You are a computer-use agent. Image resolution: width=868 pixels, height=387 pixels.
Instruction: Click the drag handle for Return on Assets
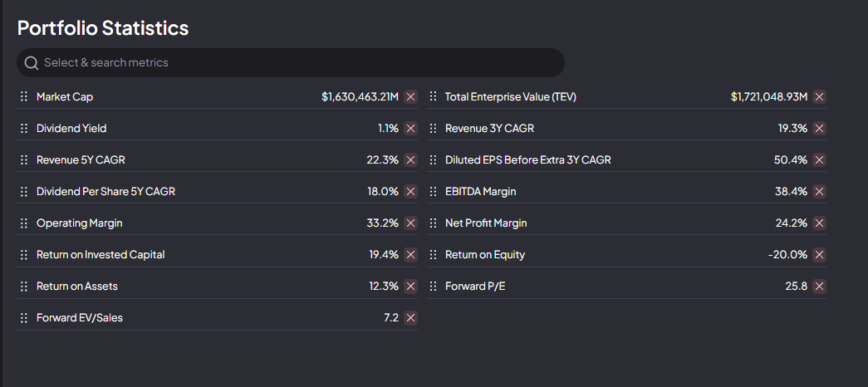tap(24, 287)
